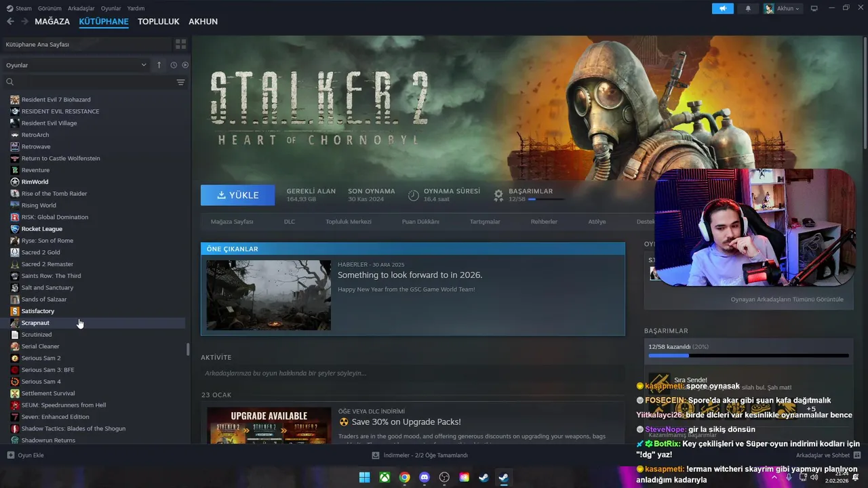This screenshot has height=488, width=868.
Task: Click the Oyun Ekle plus icon
Action: coord(10,455)
